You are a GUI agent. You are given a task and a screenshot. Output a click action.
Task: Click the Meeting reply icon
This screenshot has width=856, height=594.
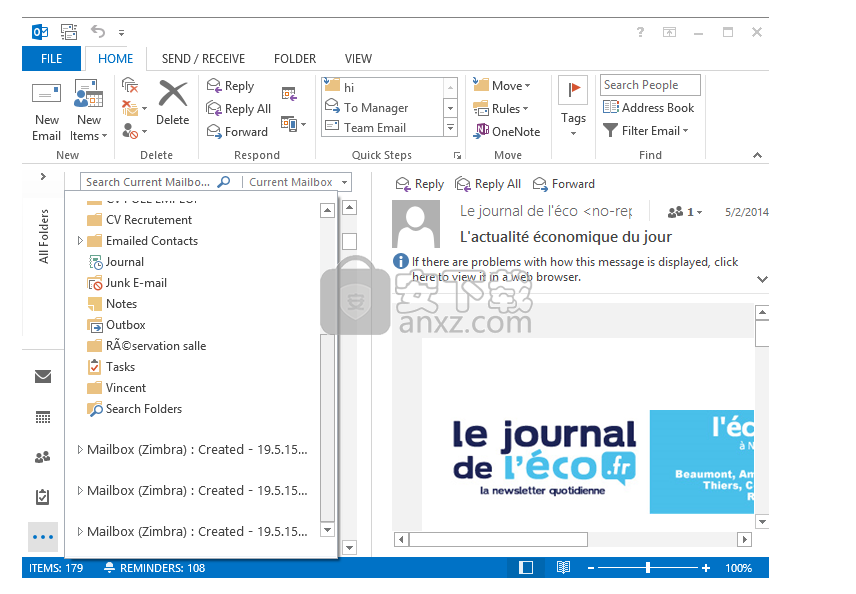coord(289,94)
